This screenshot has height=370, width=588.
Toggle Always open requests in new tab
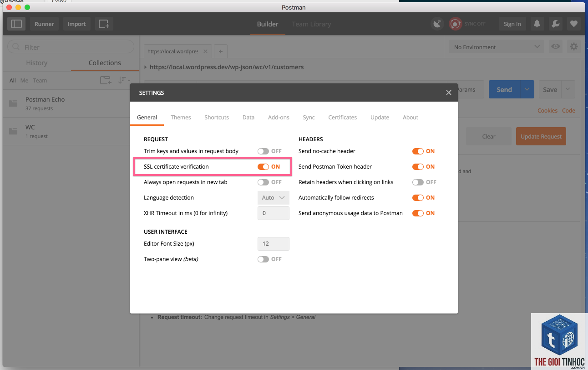(x=263, y=182)
